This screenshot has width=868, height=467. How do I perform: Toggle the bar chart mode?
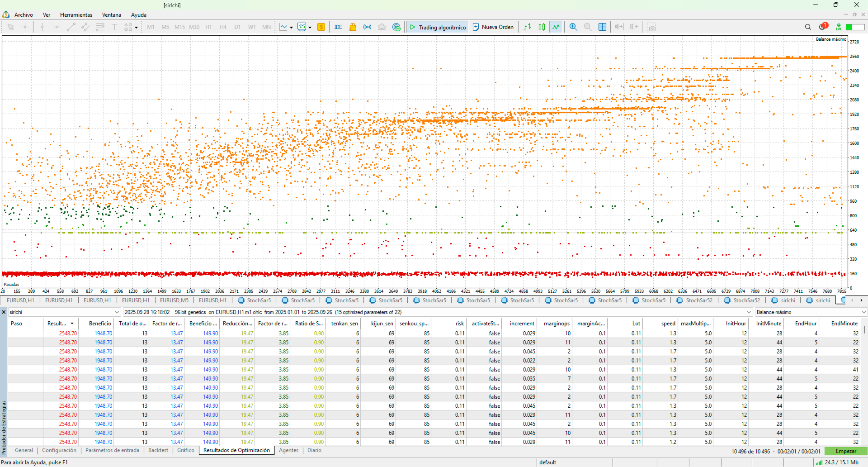[527, 27]
